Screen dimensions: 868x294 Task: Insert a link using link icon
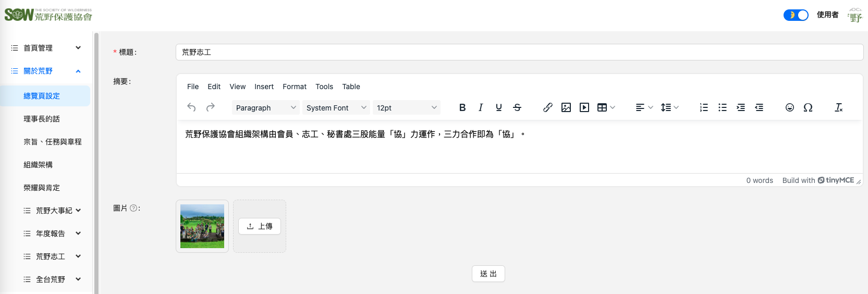[547, 107]
